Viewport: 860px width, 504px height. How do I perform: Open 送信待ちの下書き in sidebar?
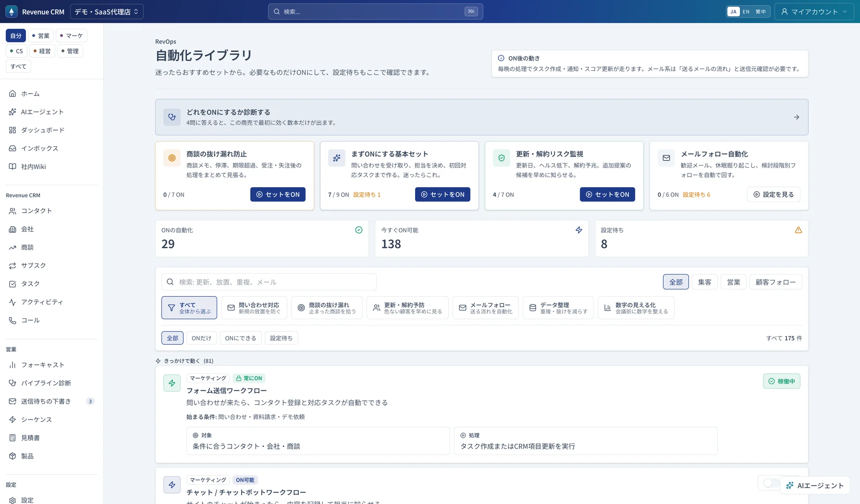(x=51, y=401)
